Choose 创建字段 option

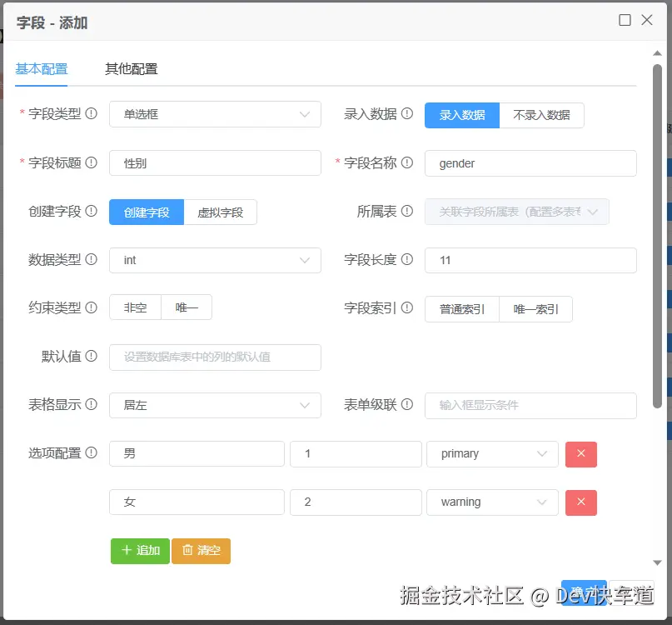pyautogui.click(x=147, y=212)
